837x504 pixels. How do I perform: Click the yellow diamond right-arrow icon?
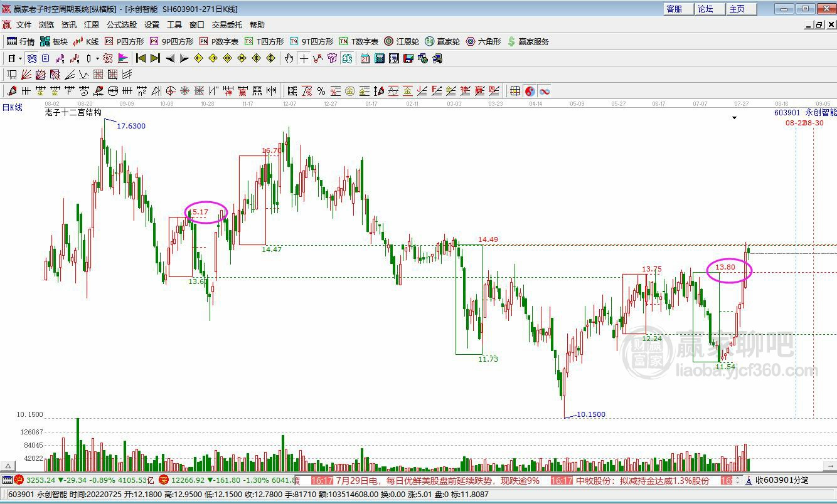click(213, 58)
